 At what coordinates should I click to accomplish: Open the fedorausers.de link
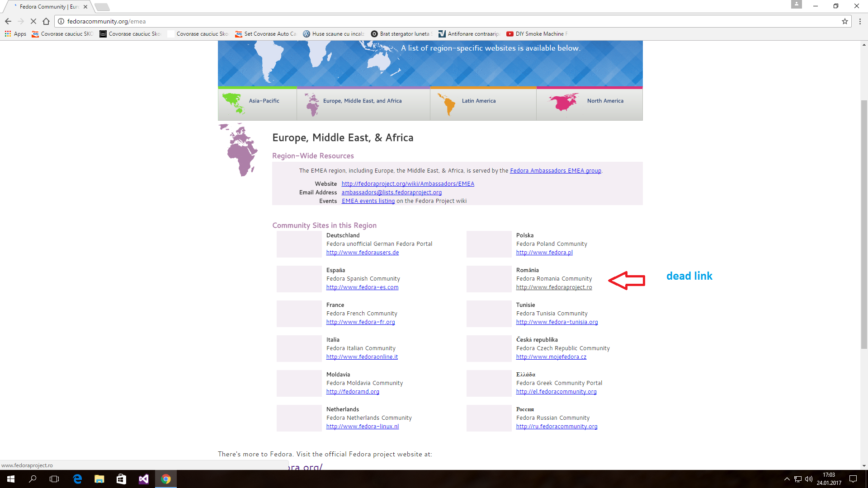[x=363, y=253]
